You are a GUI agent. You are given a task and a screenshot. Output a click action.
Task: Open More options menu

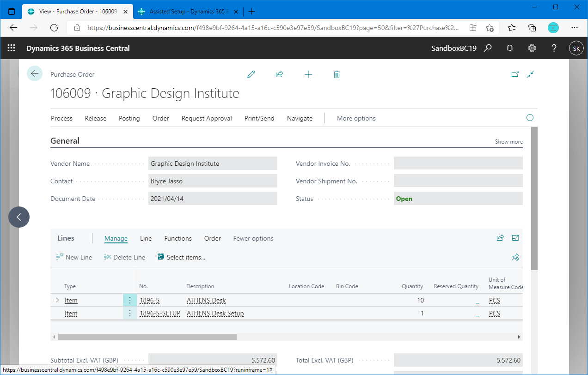tap(356, 118)
